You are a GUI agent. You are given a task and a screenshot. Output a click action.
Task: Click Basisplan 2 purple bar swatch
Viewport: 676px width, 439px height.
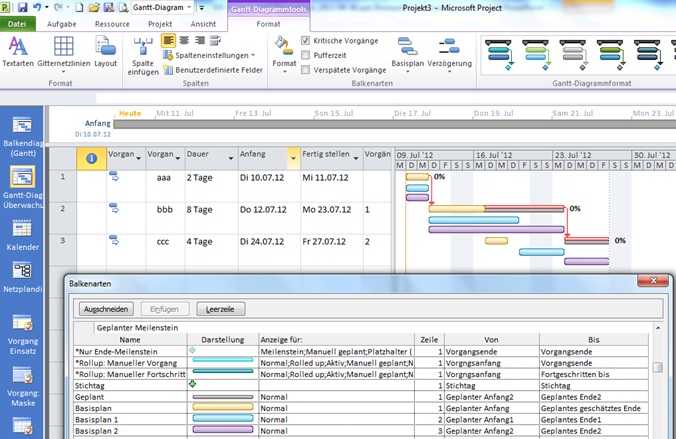pyautogui.click(x=223, y=430)
